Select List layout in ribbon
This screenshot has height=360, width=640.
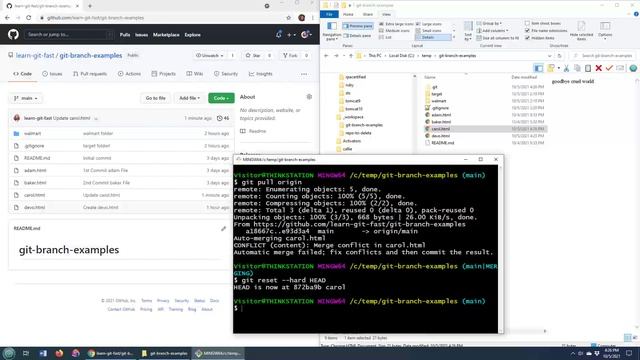point(385,37)
